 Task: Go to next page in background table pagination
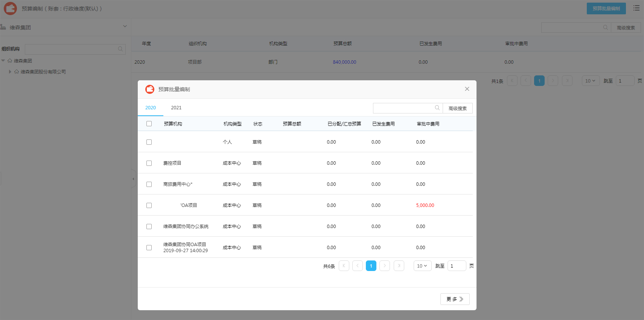pyautogui.click(x=553, y=81)
